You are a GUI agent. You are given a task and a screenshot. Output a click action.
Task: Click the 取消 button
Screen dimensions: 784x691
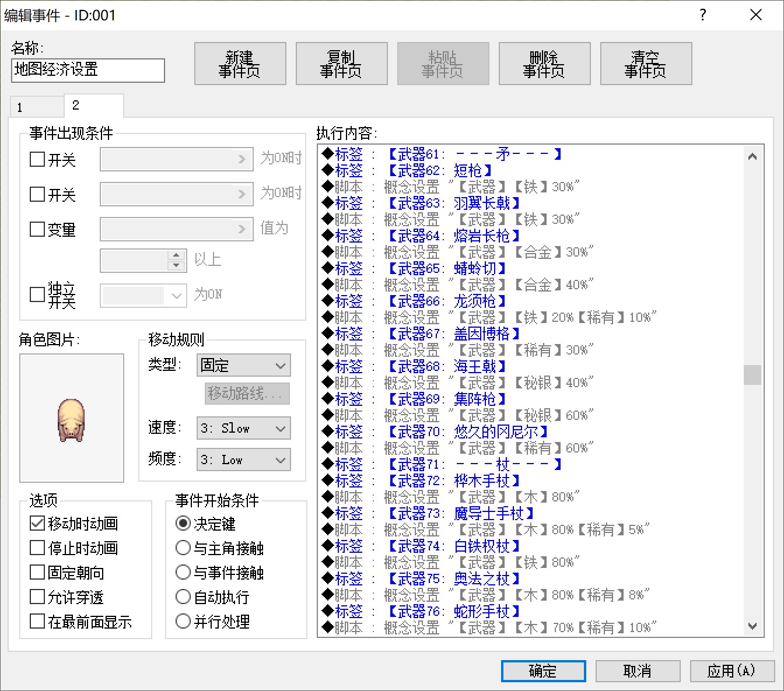tap(638, 671)
